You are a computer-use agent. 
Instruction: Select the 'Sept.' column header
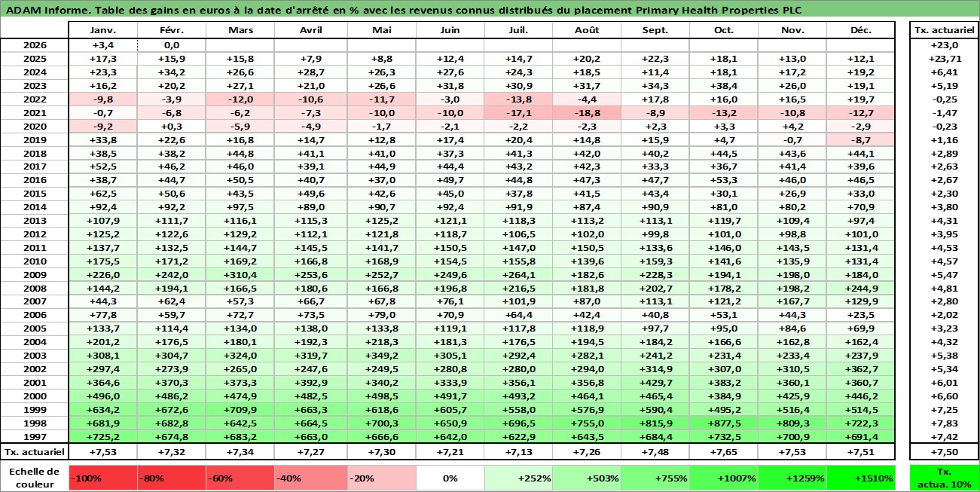point(655,30)
